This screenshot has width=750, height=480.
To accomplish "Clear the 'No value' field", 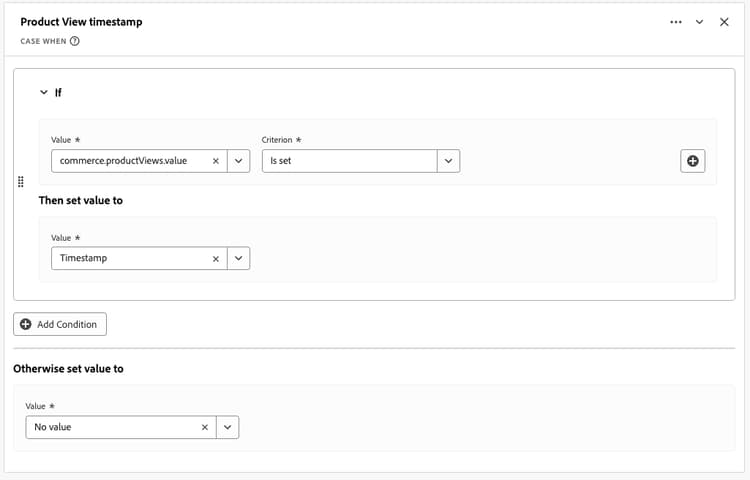I will (205, 427).
